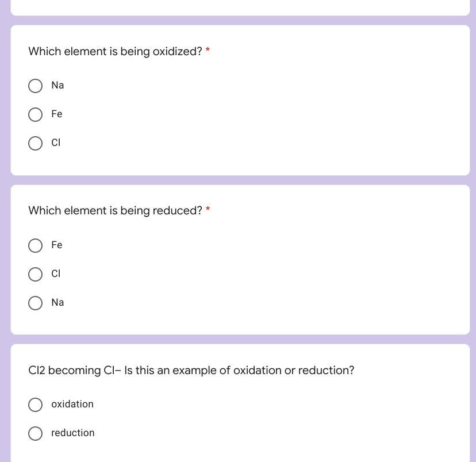Click the 'Which element is being oxidized?' heading
The height and width of the screenshot is (462, 476).
[x=115, y=52]
